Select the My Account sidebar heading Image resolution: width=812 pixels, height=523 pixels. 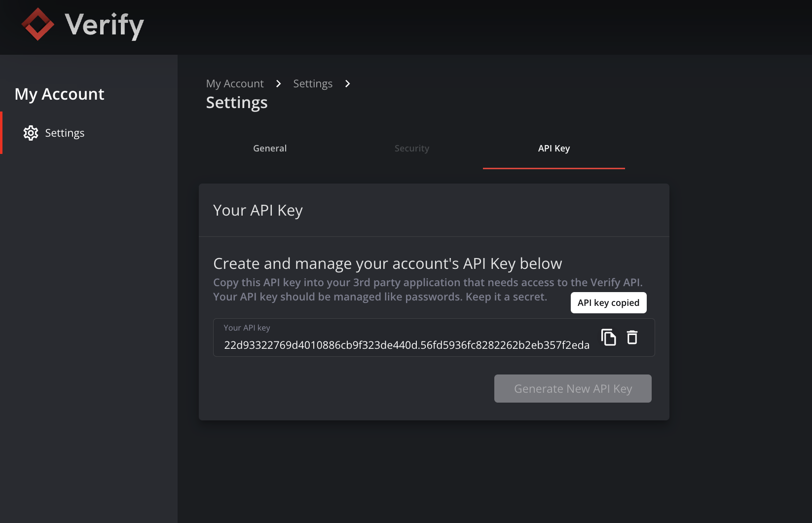[x=59, y=94]
